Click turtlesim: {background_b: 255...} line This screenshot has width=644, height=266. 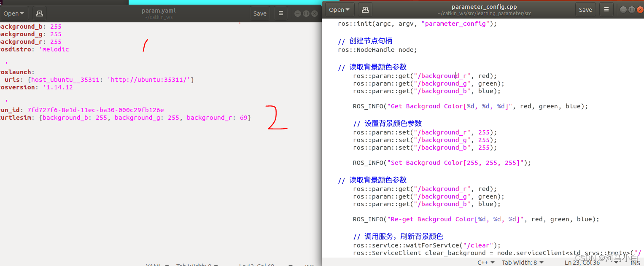tap(126, 118)
